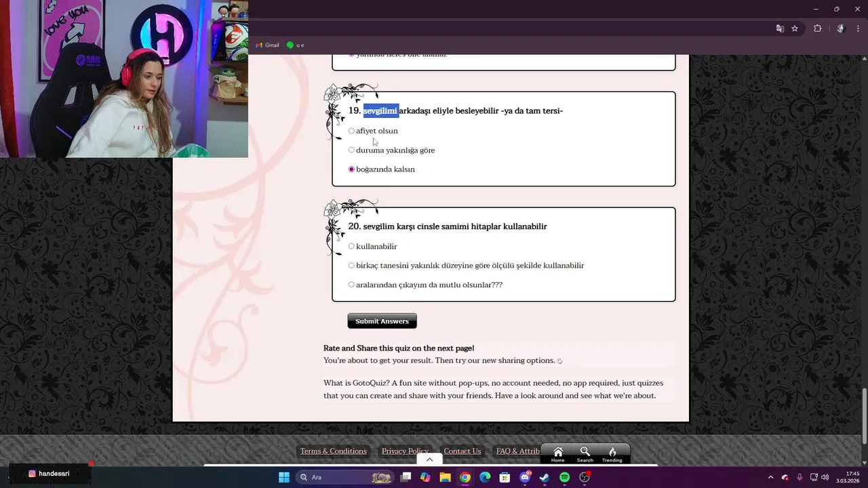868x488 pixels.
Task: Open the Windows Start menu
Action: 284,477
